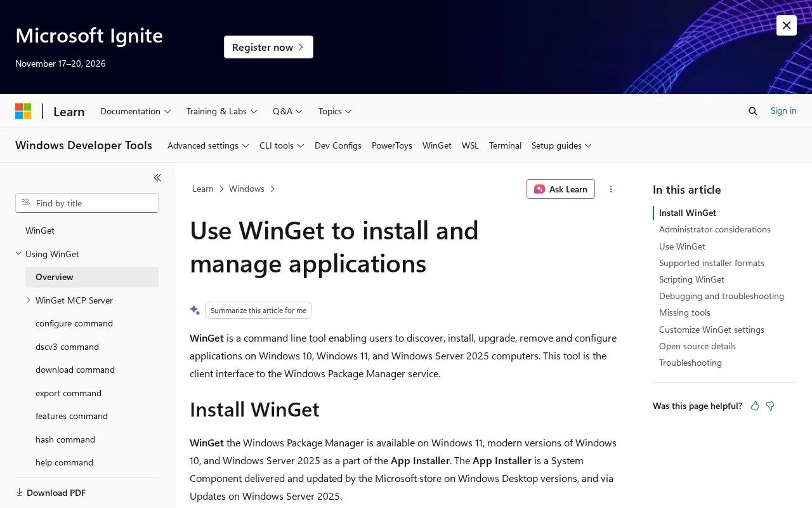Expand the Q&A dropdown menu

(288, 111)
